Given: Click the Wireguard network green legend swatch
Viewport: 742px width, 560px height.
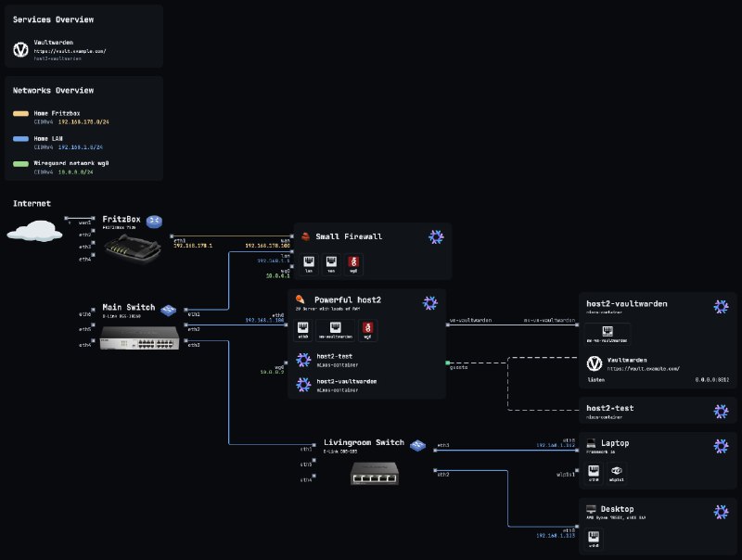Looking at the screenshot, I should pyautogui.click(x=20, y=164).
